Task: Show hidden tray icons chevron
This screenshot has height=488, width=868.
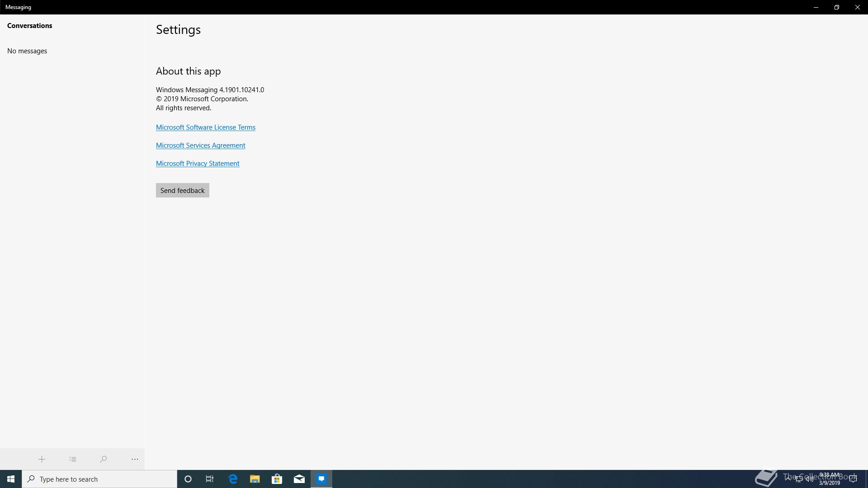Action: [788, 479]
